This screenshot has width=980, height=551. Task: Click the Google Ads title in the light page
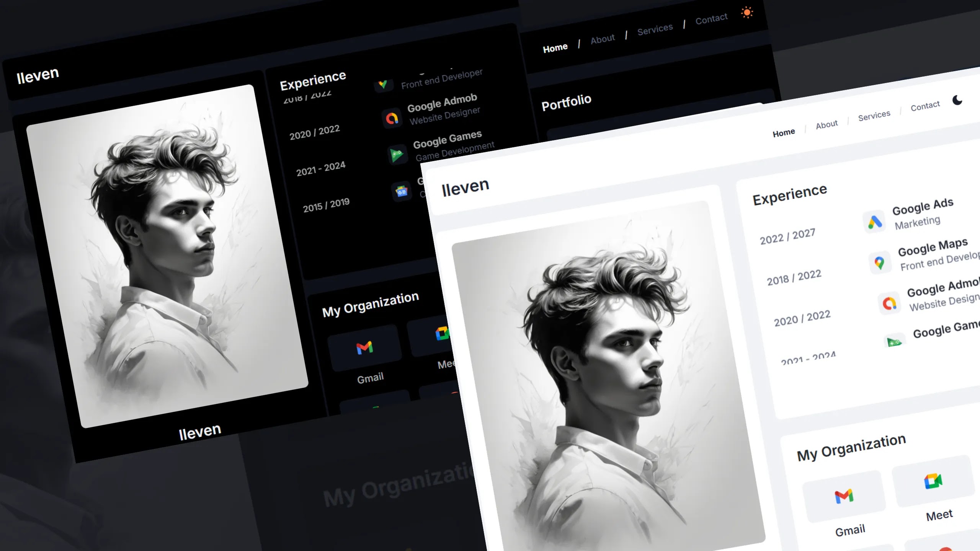[x=923, y=207]
